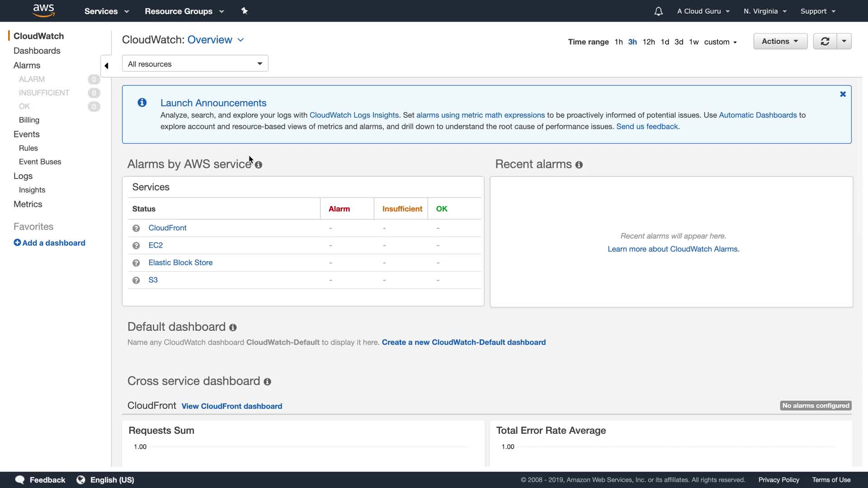Click the refresh dashboard icon button
Screen dimensions: 868x488
(x=825, y=41)
